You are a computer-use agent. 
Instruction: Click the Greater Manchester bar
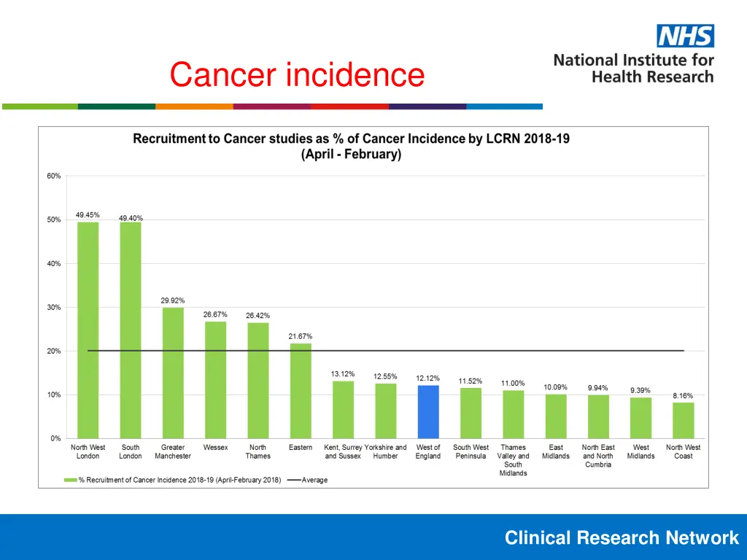pos(173,373)
